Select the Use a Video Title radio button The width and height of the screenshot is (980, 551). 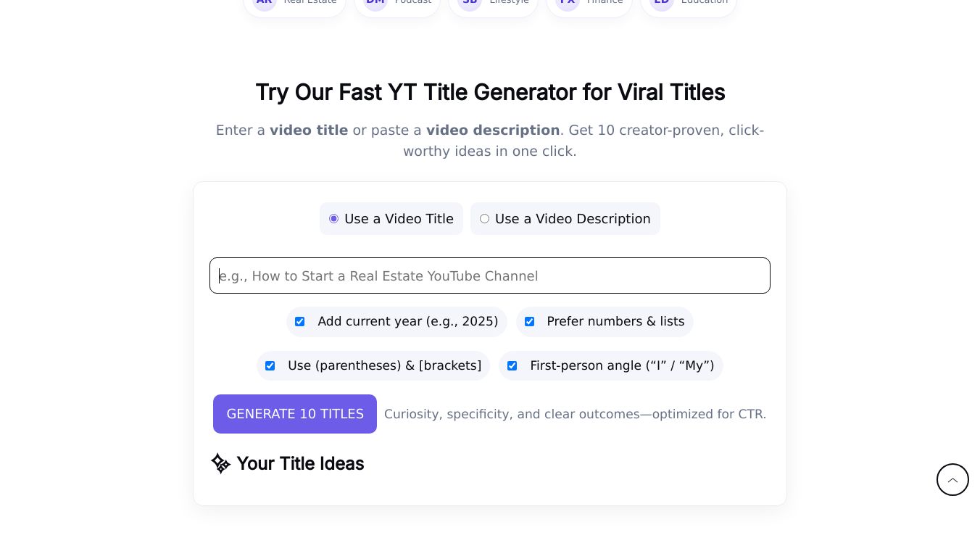pyautogui.click(x=333, y=219)
